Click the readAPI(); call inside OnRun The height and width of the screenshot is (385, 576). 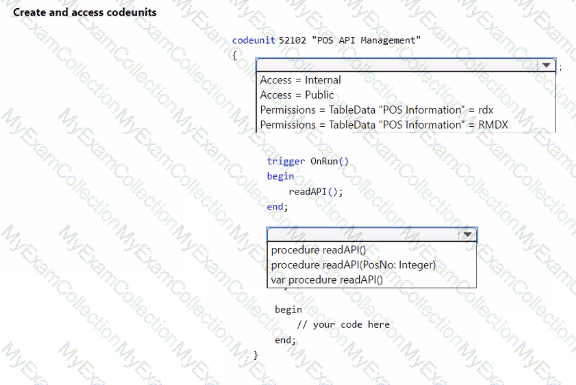(316, 192)
